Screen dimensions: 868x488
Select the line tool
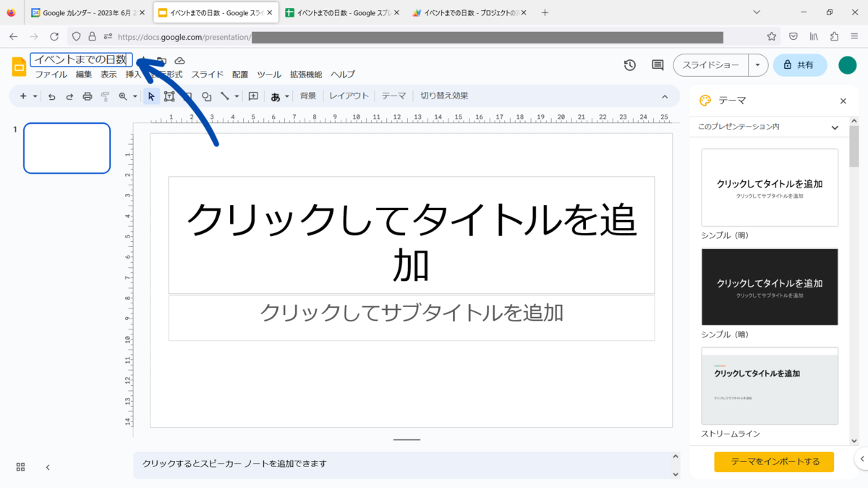click(x=225, y=96)
